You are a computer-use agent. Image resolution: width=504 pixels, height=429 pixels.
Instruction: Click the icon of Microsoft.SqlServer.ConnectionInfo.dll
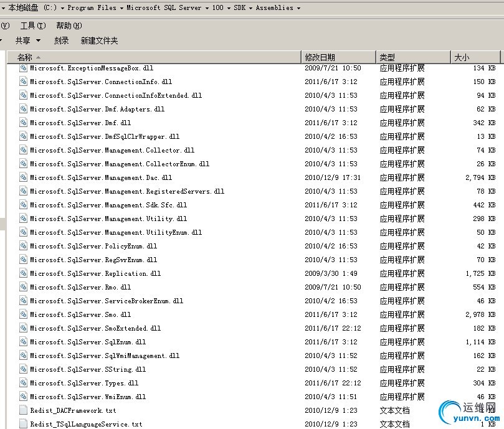pyautogui.click(x=23, y=82)
